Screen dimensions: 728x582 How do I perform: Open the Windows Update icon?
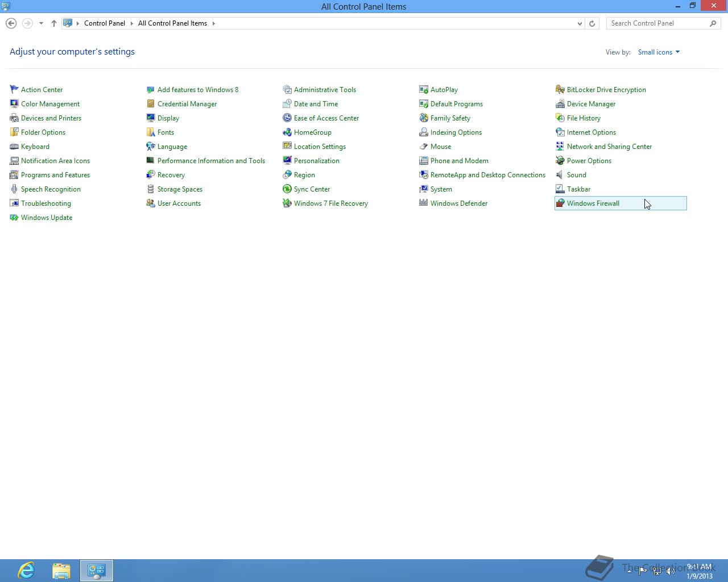point(14,217)
